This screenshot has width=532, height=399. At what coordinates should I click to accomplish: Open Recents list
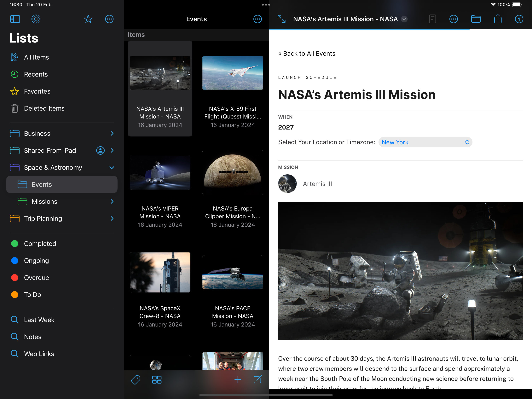(x=62, y=74)
